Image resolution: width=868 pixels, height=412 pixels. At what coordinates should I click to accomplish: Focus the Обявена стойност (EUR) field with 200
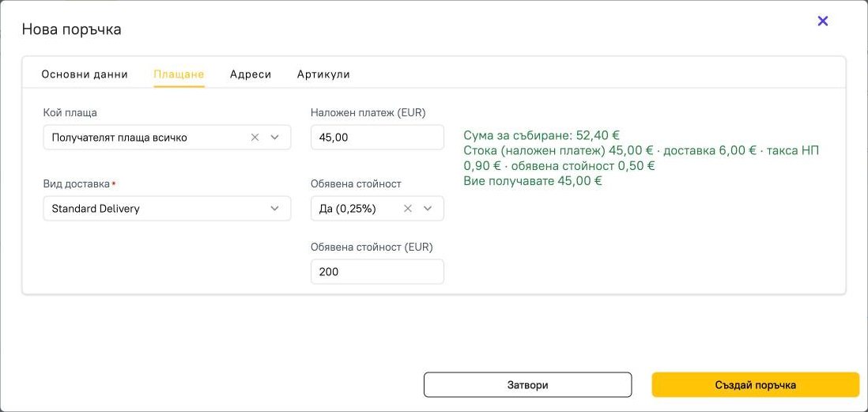click(x=377, y=271)
